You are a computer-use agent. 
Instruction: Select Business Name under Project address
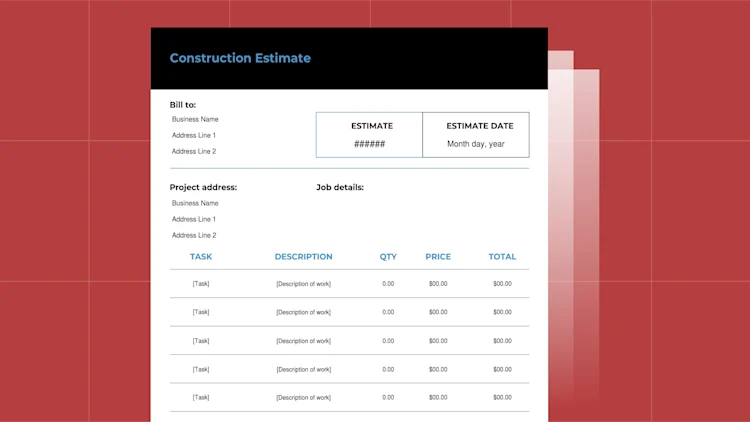tap(195, 203)
